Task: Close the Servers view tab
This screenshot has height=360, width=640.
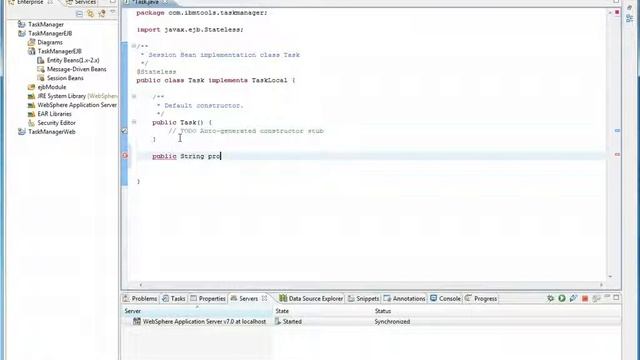Action: 264,298
